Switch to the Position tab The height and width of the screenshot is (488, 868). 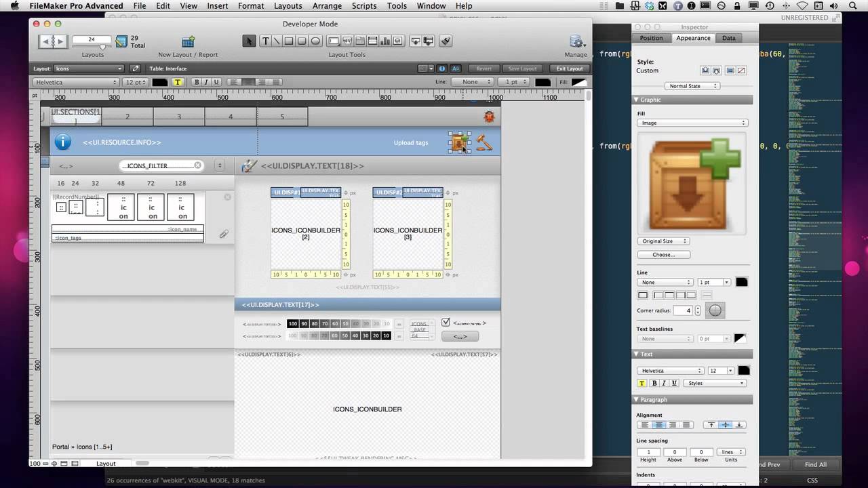tap(651, 38)
